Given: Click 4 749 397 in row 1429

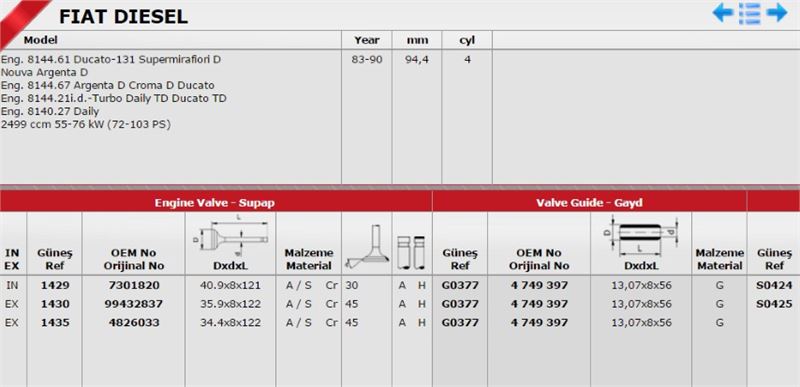Looking at the screenshot, I should pos(539,285).
